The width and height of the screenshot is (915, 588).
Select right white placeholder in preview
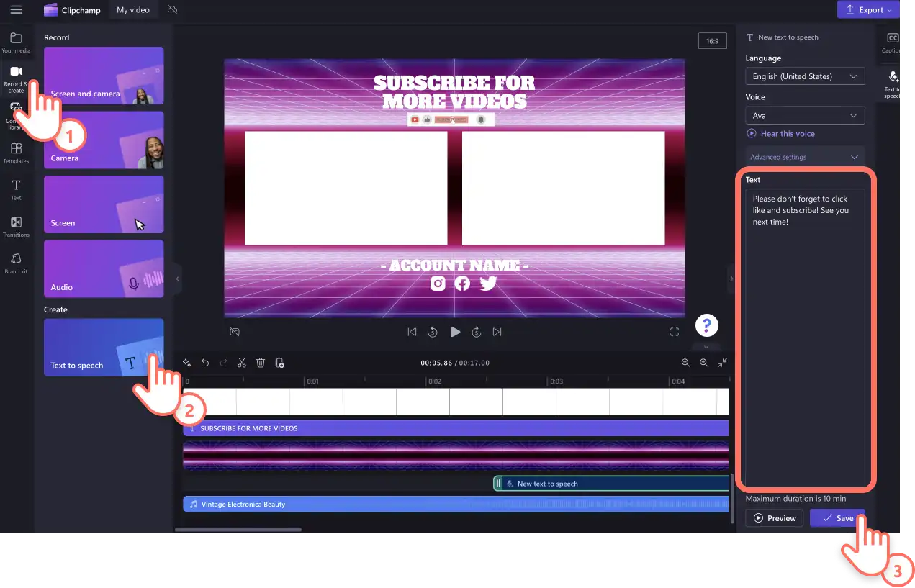click(x=563, y=189)
